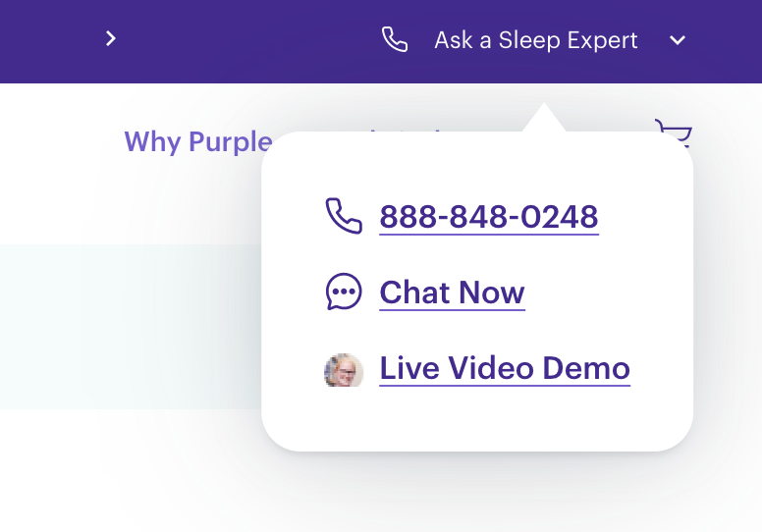Click the underline beneath Chat Now text
Image resolution: width=762 pixels, height=532 pixels.
click(452, 309)
